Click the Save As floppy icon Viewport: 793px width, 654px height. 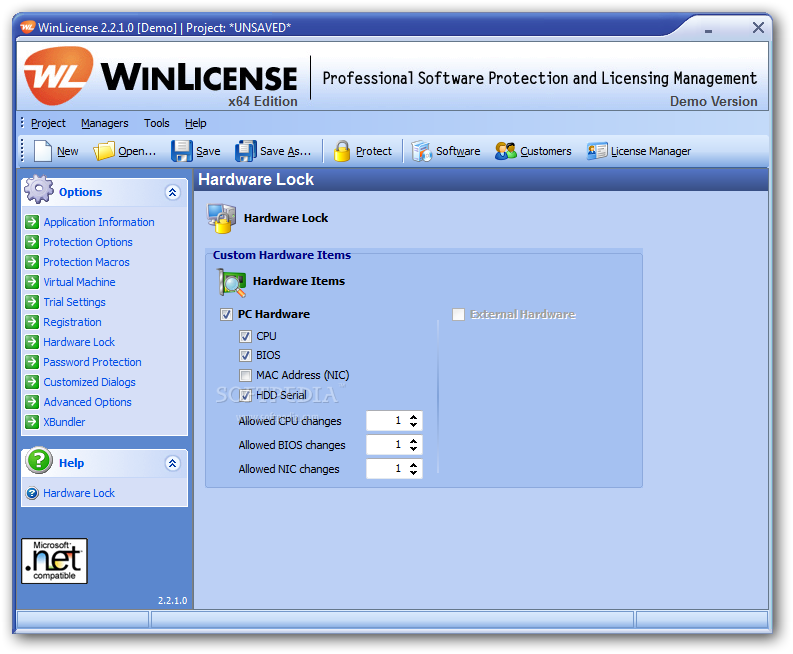246,151
